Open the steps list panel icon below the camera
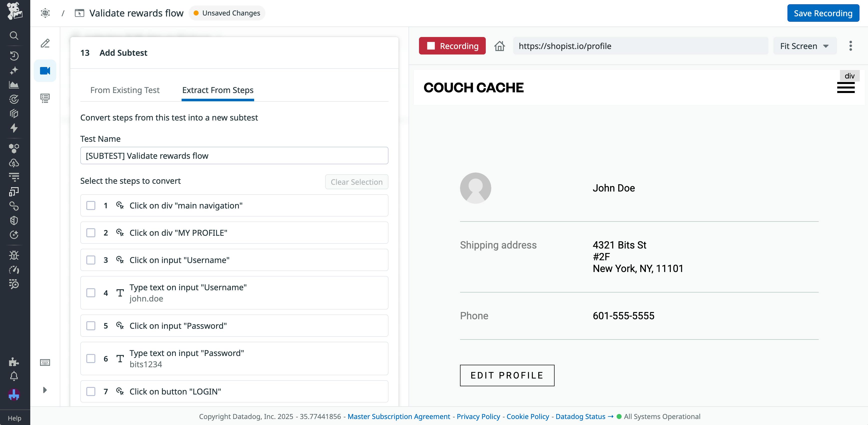This screenshot has width=868, height=425. pos(45,98)
